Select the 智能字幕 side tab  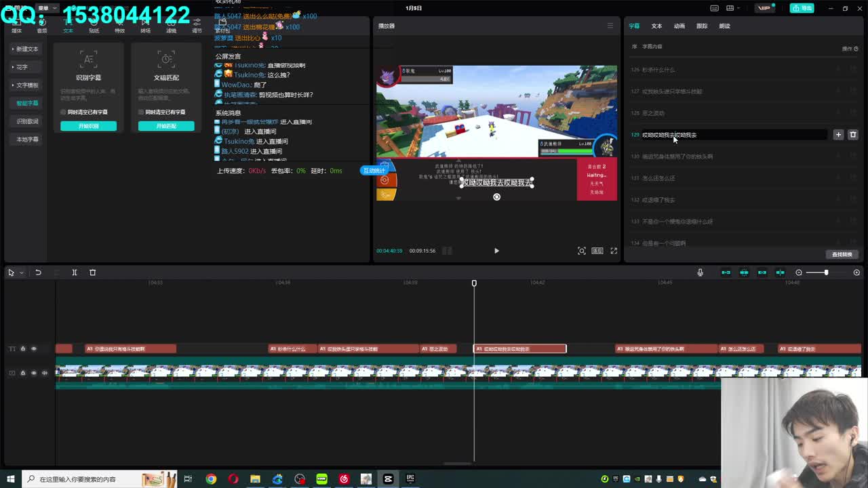(x=27, y=103)
